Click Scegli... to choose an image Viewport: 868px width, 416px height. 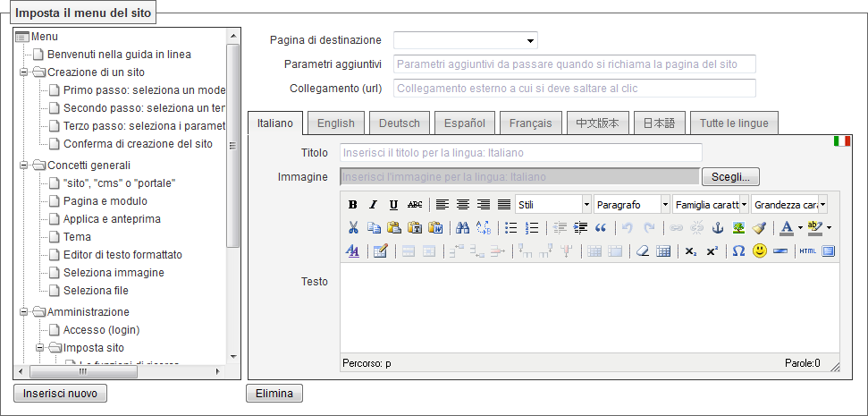pos(730,177)
